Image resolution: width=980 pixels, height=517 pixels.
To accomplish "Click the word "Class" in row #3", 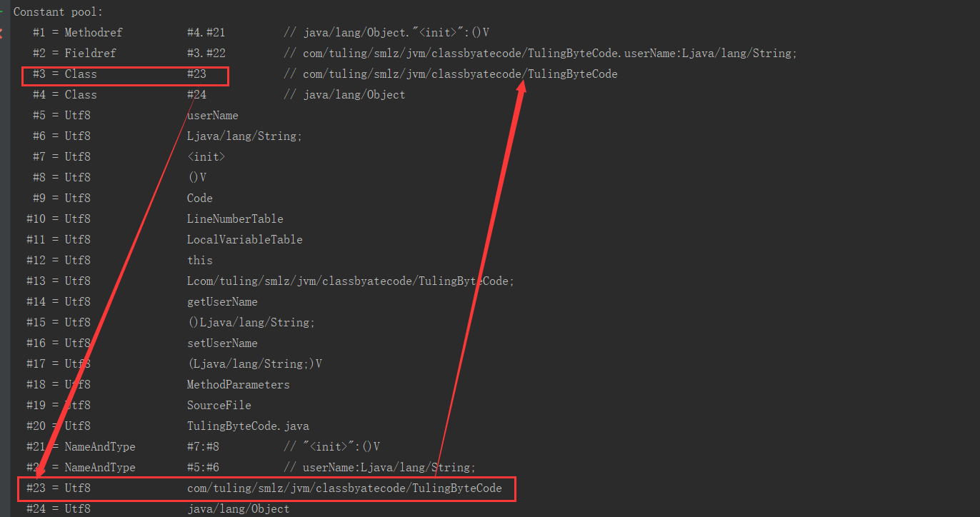I will [81, 74].
